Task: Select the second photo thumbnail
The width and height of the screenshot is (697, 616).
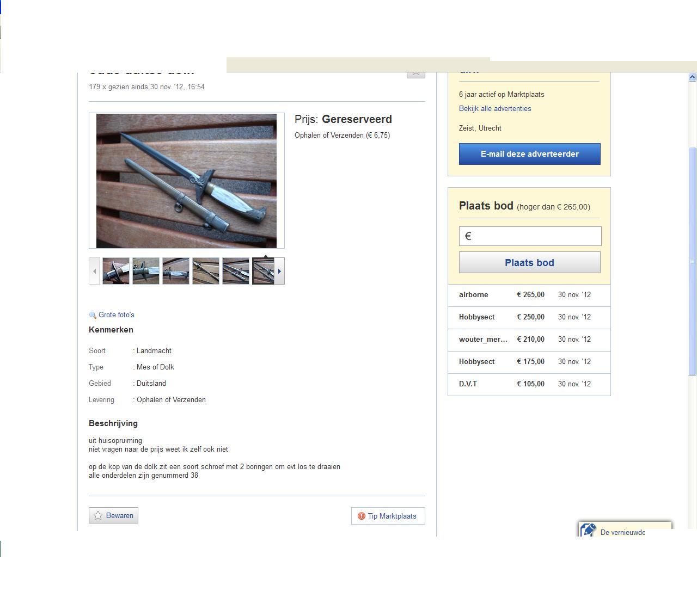Action: pyautogui.click(x=146, y=271)
